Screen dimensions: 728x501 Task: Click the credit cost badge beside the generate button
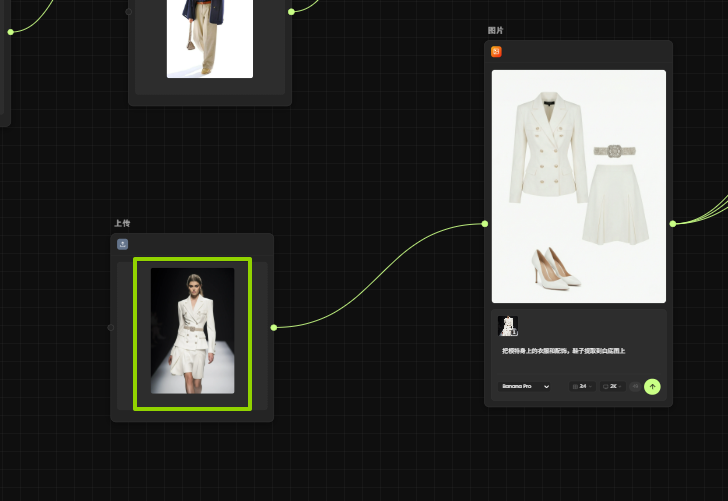(x=635, y=386)
